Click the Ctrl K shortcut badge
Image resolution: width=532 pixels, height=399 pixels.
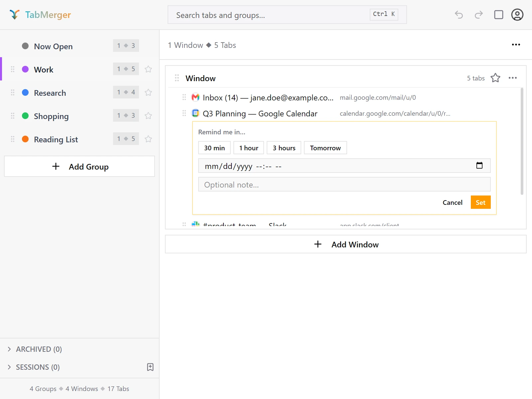(384, 14)
